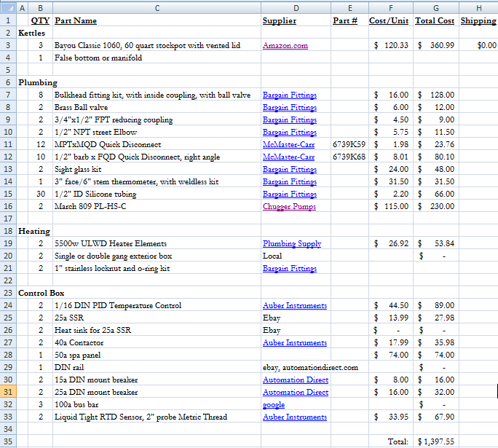
Task: Select the 'Plumbing' section cell
Action: coord(38,82)
